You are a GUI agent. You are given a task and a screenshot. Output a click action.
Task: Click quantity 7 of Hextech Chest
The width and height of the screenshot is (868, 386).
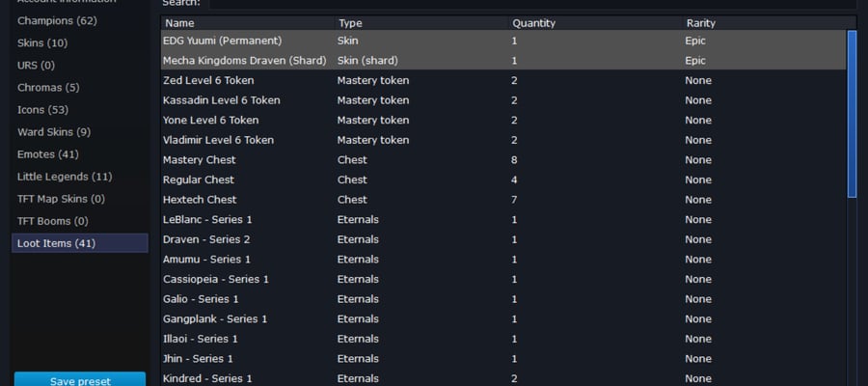514,200
